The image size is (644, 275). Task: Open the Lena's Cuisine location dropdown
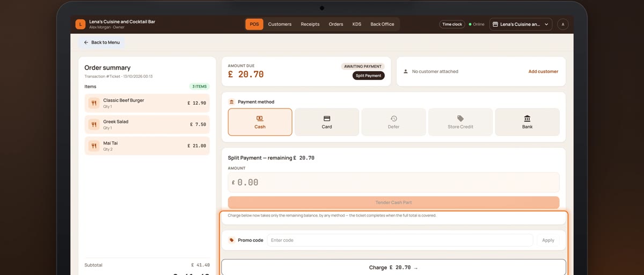[521, 24]
